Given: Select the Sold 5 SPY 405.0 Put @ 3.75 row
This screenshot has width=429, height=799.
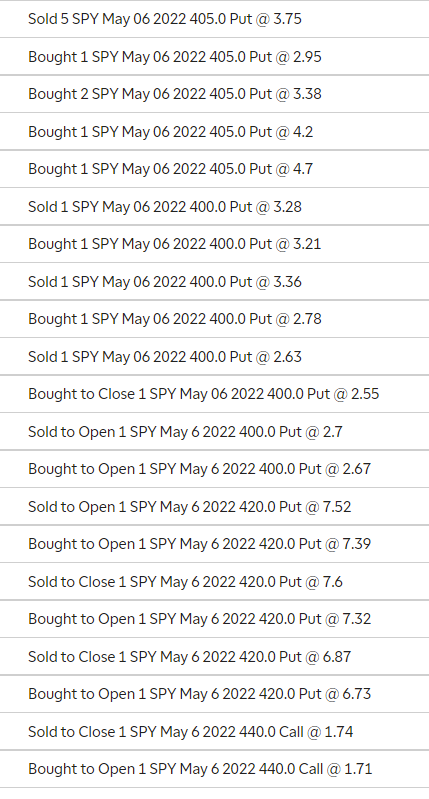Looking at the screenshot, I should click(214, 19).
